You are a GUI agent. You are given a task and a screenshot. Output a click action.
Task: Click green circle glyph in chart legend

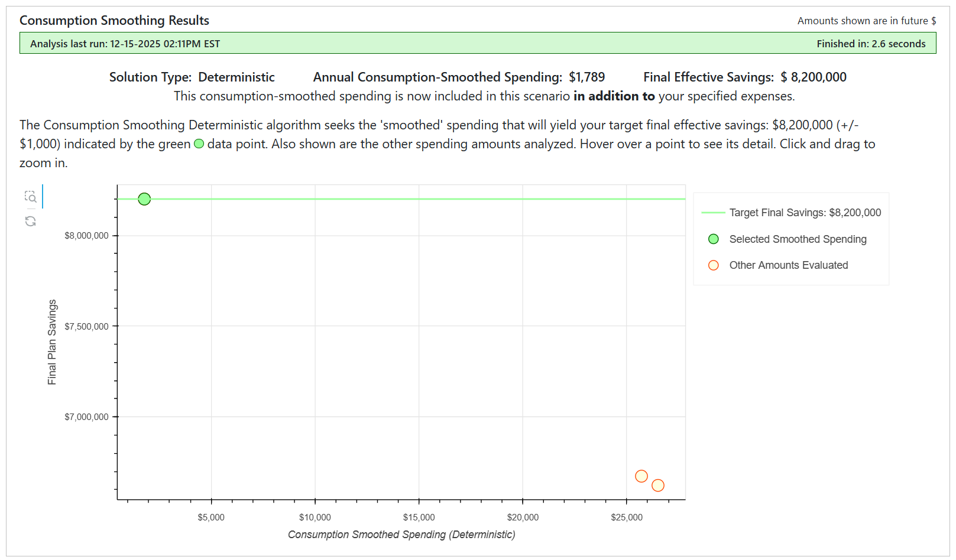click(x=713, y=239)
